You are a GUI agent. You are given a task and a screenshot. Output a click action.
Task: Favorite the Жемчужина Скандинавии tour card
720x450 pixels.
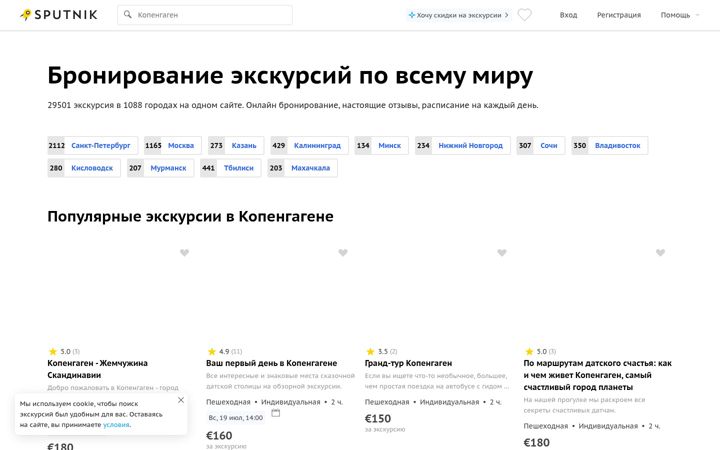184,253
